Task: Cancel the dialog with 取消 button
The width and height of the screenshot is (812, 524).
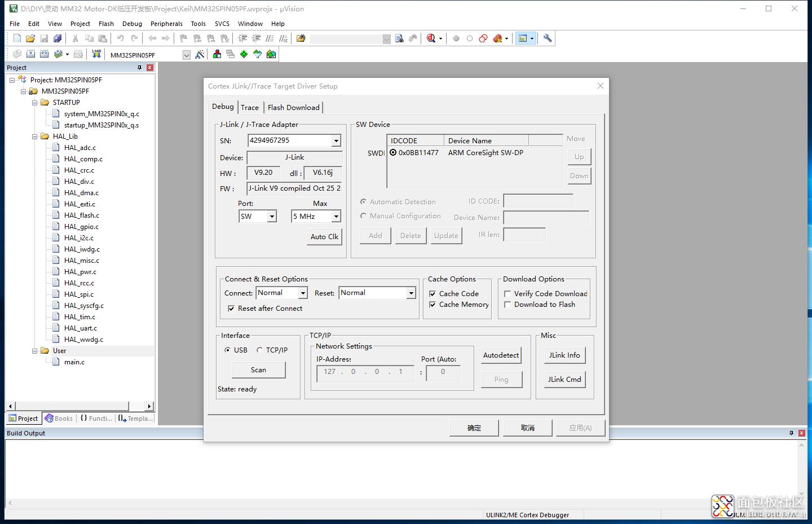Action: [x=528, y=428]
